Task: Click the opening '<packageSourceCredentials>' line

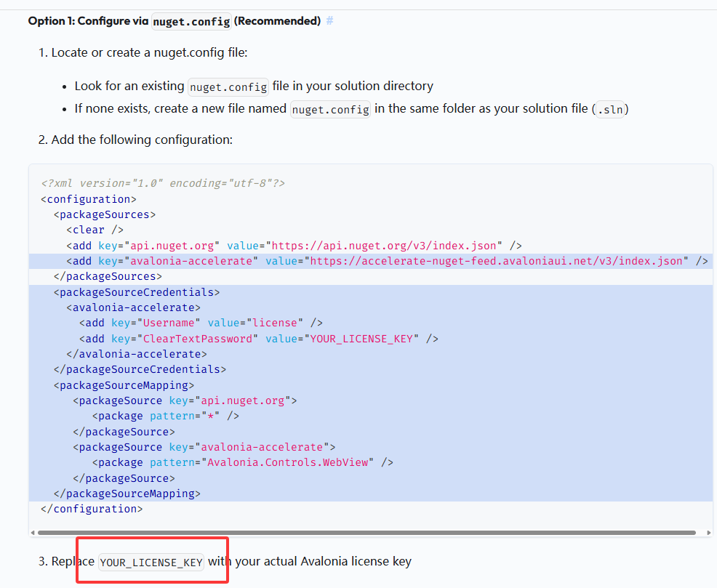Action: (x=137, y=292)
